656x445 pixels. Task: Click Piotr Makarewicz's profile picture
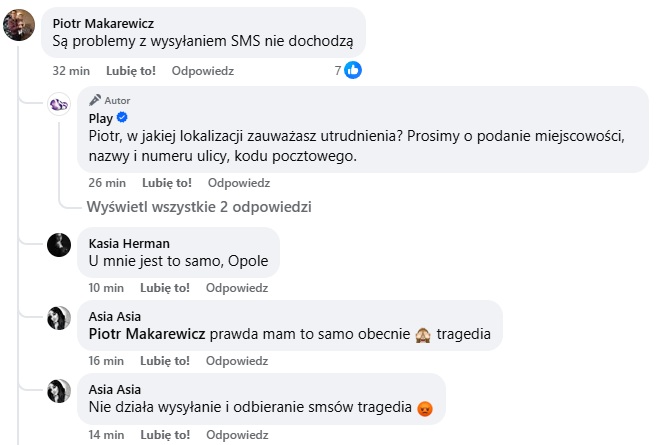click(20, 24)
